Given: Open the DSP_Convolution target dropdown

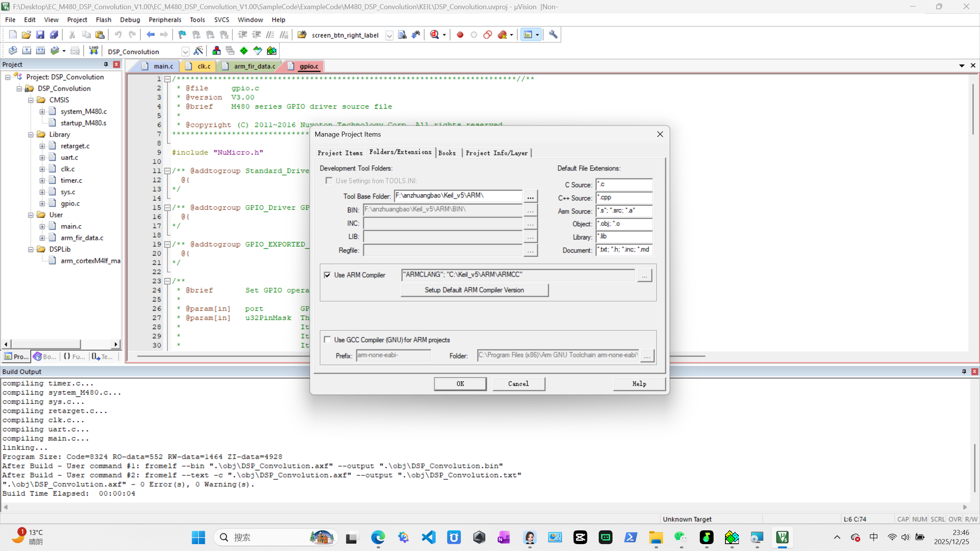Looking at the screenshot, I should [x=185, y=52].
